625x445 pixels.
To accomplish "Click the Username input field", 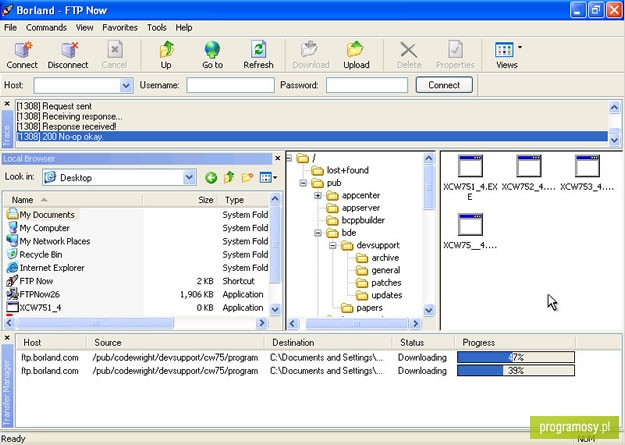I will pyautogui.click(x=230, y=85).
